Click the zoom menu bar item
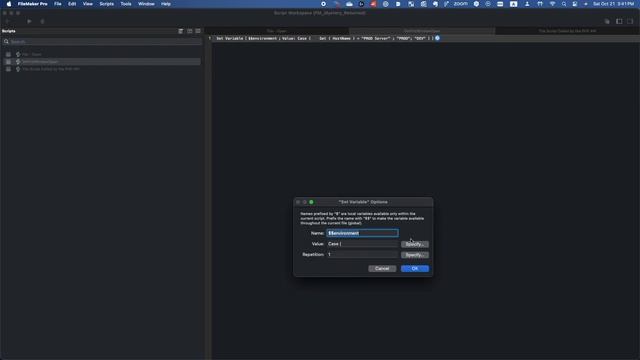This screenshot has width=640, height=360. [x=460, y=4]
